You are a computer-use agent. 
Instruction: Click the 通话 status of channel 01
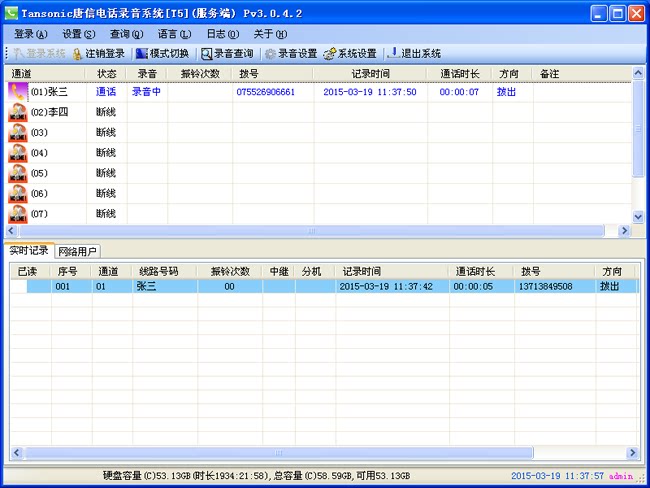(106, 92)
